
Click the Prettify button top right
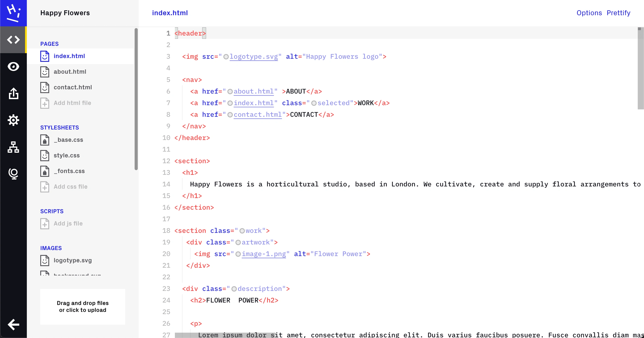(x=619, y=12)
